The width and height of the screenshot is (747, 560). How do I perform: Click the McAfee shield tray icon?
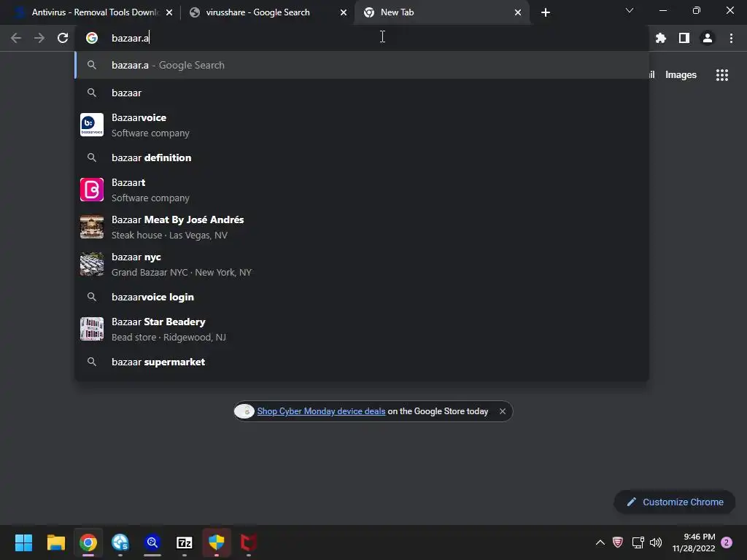point(618,542)
